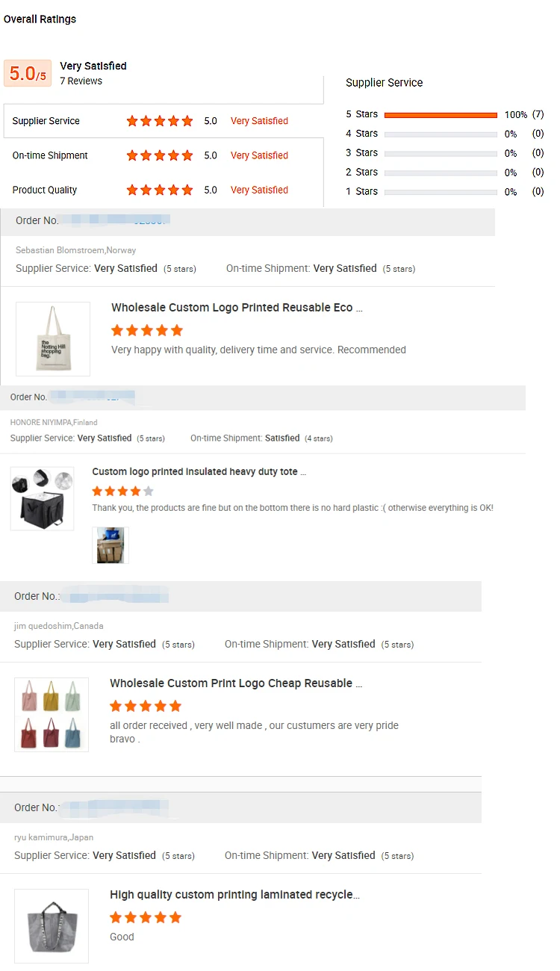The image size is (560, 971).
Task: Open the Notting Hill tote bag thumbnail
Action: coord(53,339)
